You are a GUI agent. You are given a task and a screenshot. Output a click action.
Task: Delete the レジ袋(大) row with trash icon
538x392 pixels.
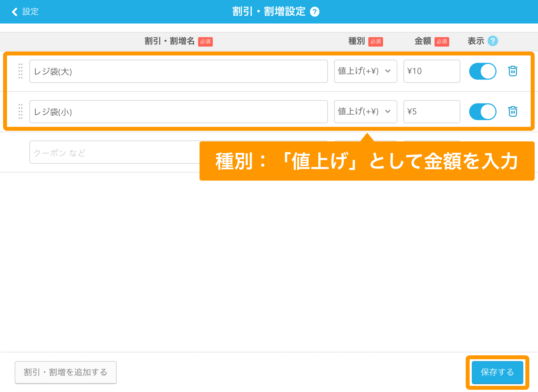point(513,71)
